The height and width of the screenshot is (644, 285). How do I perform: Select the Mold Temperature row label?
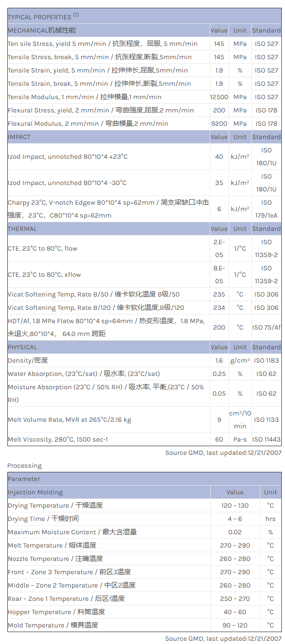coord(53,625)
